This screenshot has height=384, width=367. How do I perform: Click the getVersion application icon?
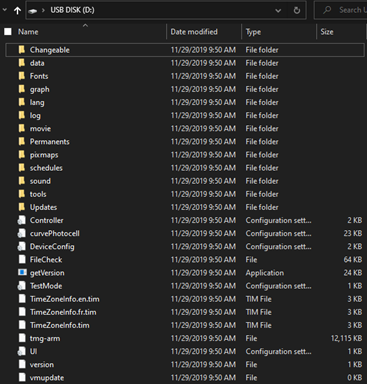coord(22,272)
